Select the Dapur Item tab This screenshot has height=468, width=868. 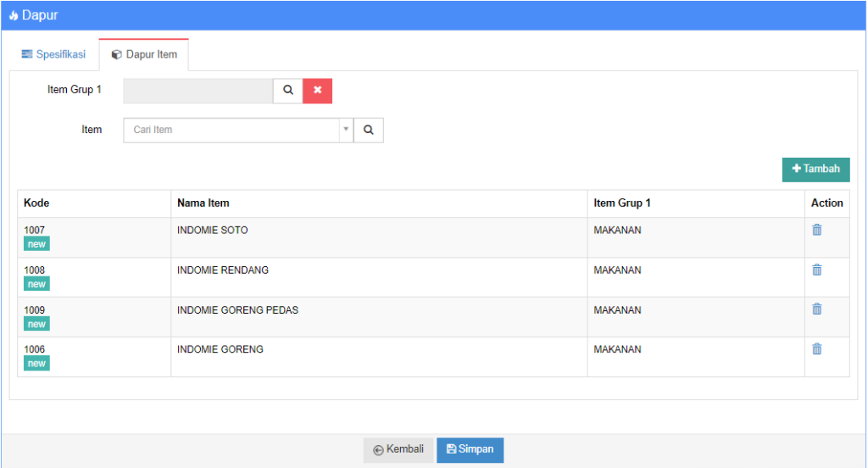[144, 54]
